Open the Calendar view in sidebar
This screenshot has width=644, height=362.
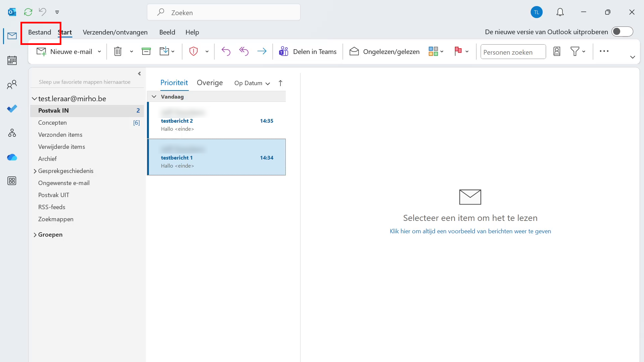(x=12, y=60)
